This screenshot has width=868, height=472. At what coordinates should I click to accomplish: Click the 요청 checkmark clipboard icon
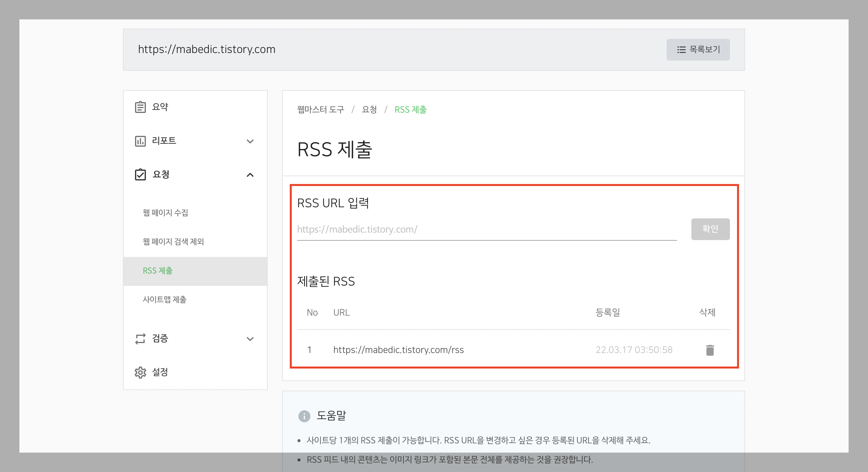pyautogui.click(x=140, y=174)
